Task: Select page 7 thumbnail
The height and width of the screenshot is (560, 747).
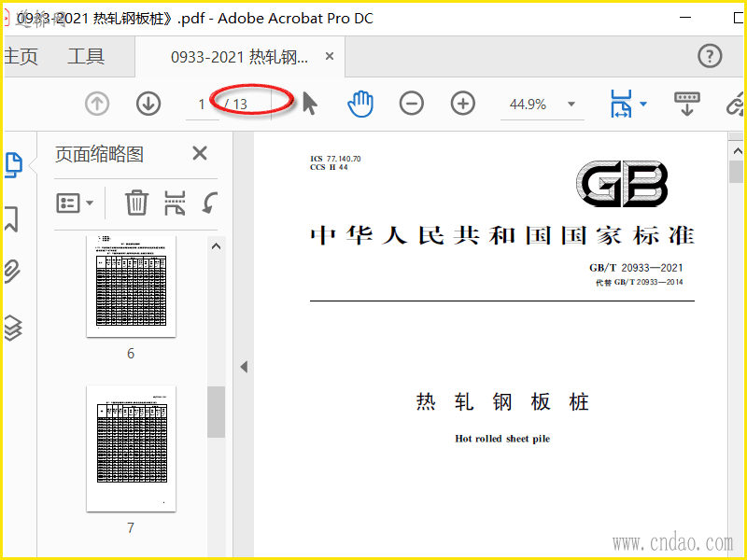Action: pyautogui.click(x=131, y=448)
